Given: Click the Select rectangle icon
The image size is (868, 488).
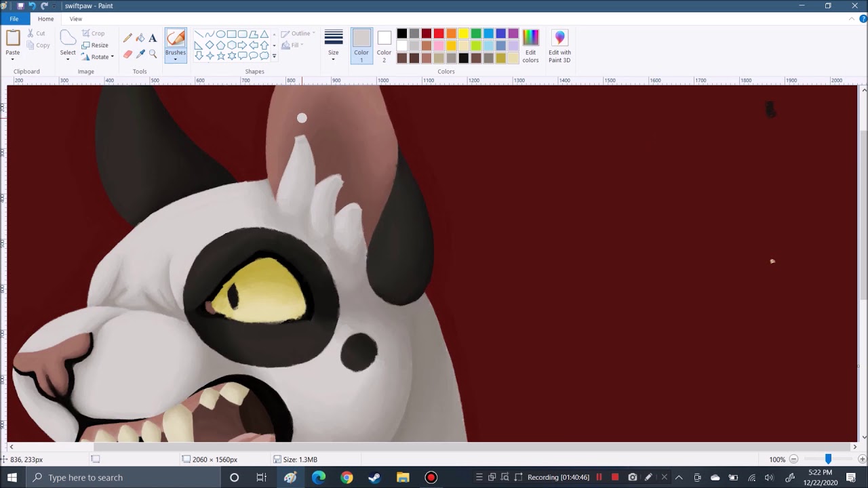Looking at the screenshot, I should click(68, 38).
